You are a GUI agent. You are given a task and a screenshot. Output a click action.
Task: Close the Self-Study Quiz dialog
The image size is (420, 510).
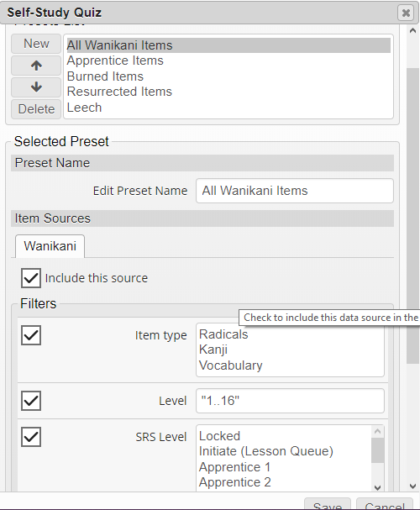click(x=406, y=13)
